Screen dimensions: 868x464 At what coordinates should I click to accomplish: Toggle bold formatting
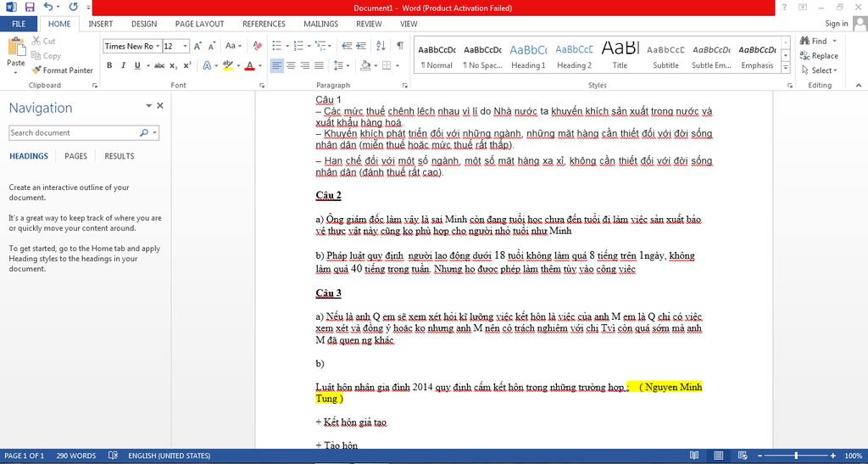click(x=109, y=65)
